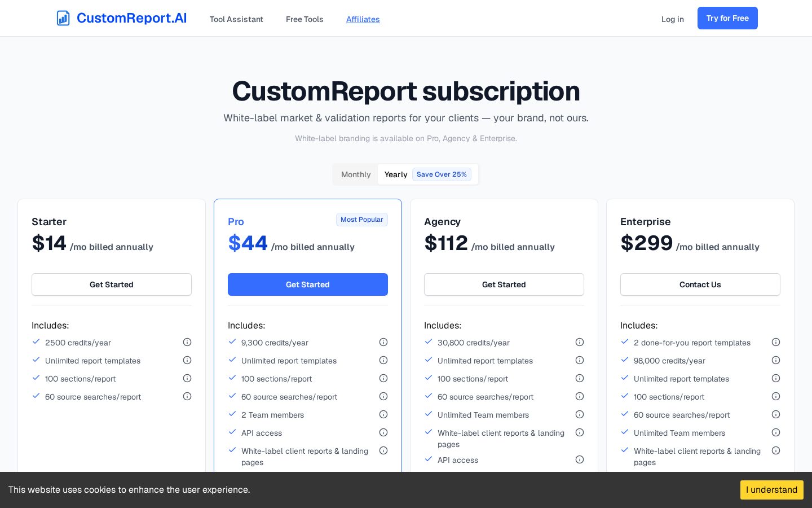Click the Most Popular badge
812x508 pixels.
[x=362, y=220]
